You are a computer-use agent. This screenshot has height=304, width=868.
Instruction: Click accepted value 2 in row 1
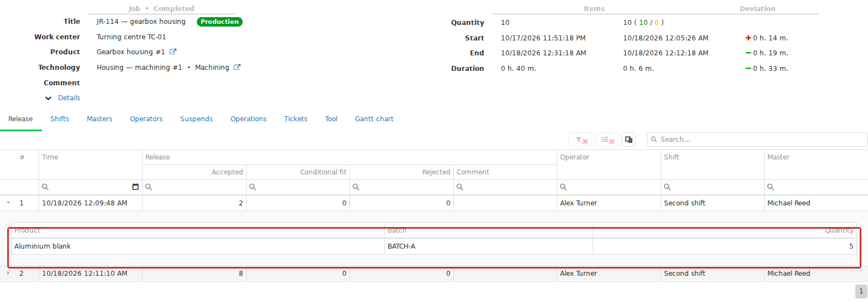pos(194,203)
